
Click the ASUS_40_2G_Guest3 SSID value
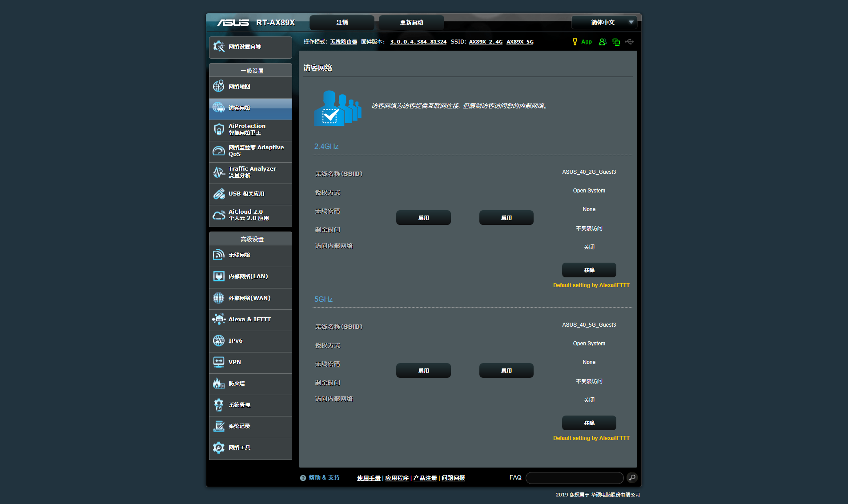589,172
